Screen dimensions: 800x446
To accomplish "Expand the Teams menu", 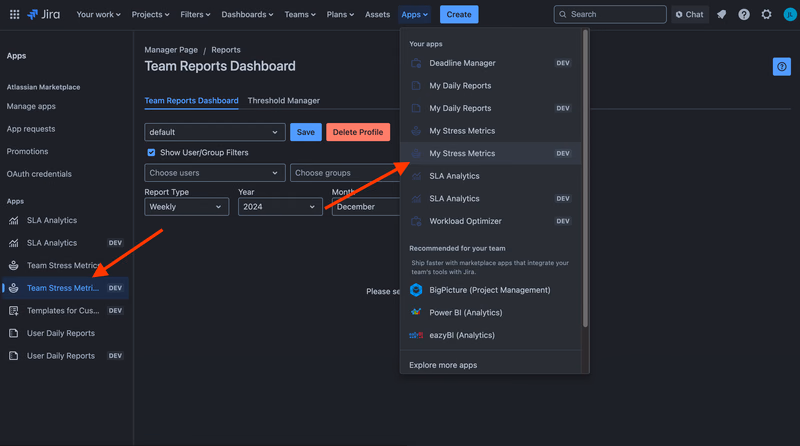I will click(x=299, y=14).
